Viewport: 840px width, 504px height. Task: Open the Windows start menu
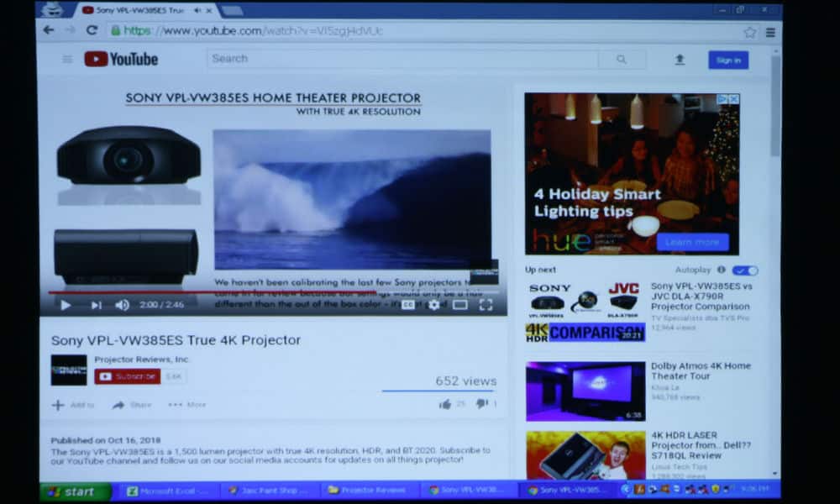pyautogui.click(x=75, y=491)
